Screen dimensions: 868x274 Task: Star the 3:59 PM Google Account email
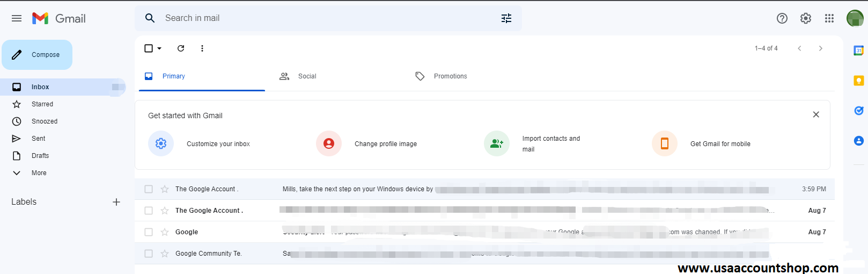coord(165,189)
